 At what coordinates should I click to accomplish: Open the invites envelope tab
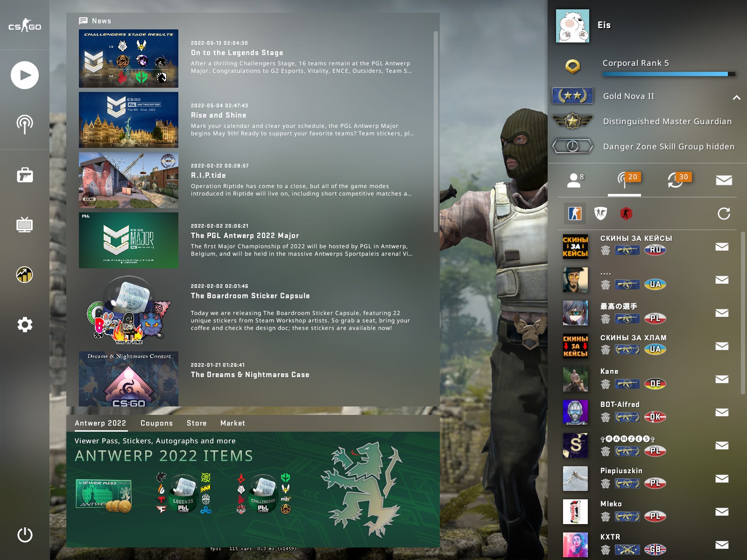click(724, 180)
